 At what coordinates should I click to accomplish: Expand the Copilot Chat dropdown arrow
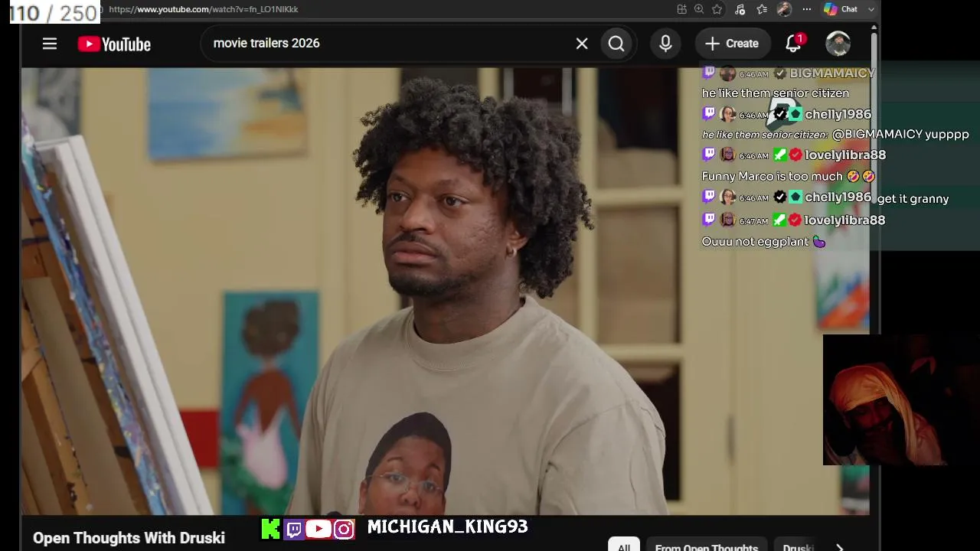click(x=871, y=9)
